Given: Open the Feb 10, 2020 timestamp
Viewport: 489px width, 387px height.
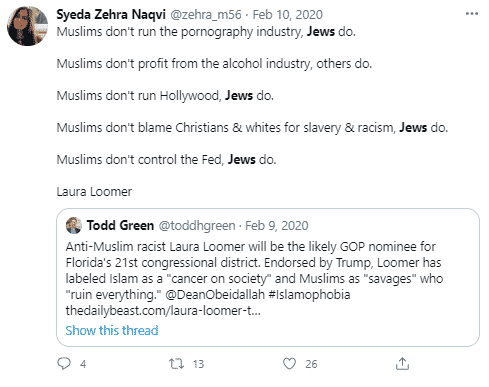Looking at the screenshot, I should click(287, 15).
